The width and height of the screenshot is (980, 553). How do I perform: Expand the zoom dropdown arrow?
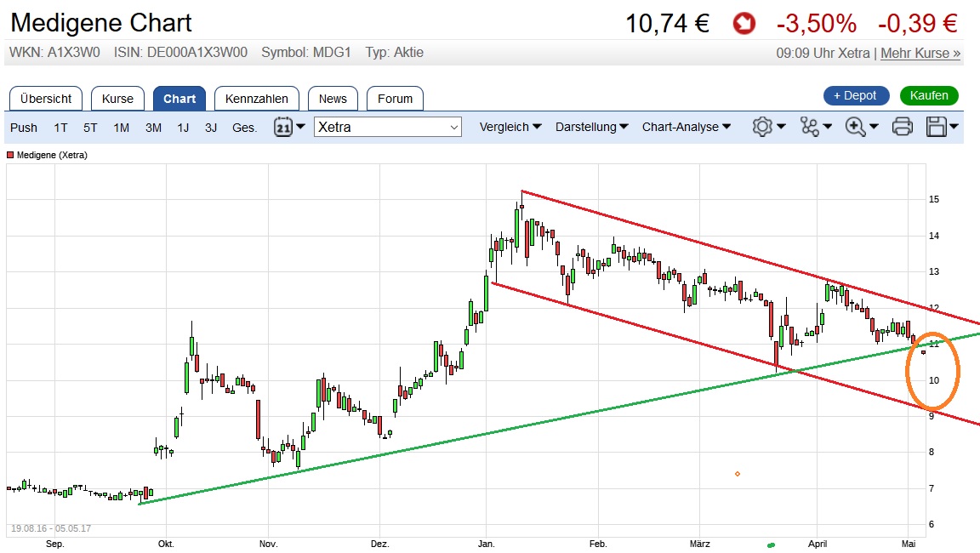pyautogui.click(x=874, y=127)
